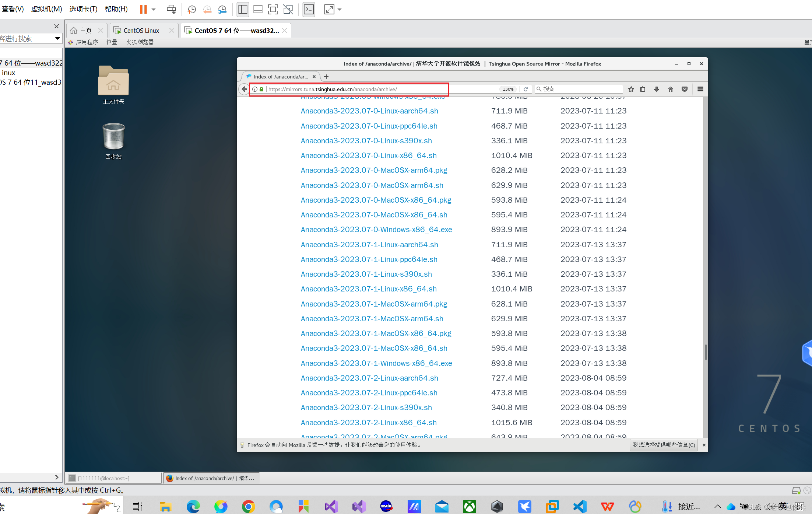Click 火狐浏览器 in the CentOS top panel
812x514 pixels.
(x=140, y=42)
